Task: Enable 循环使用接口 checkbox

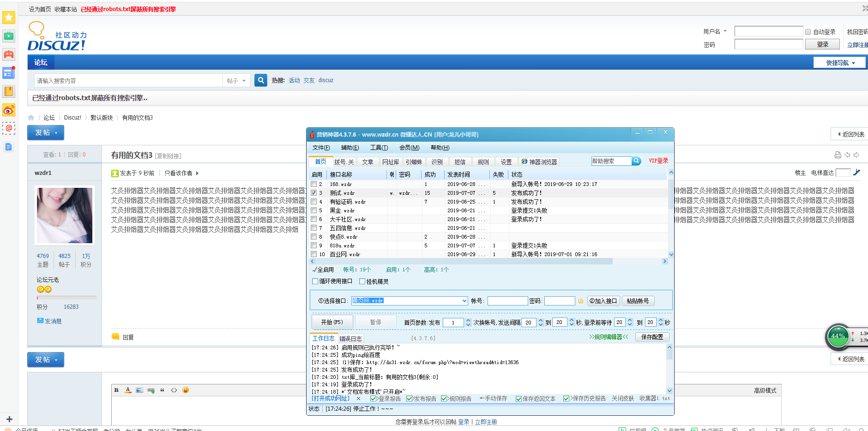Action: coord(315,281)
